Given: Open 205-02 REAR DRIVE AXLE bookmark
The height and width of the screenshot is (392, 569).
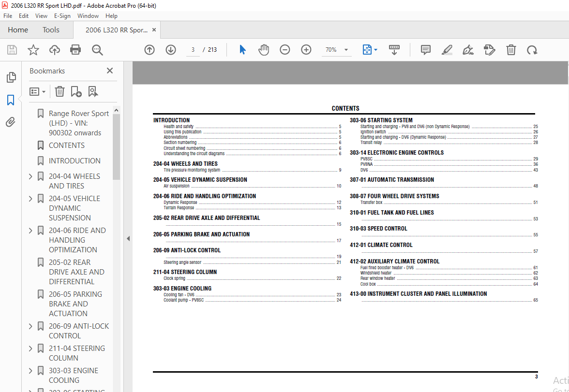Looking at the screenshot, I should (x=76, y=272).
